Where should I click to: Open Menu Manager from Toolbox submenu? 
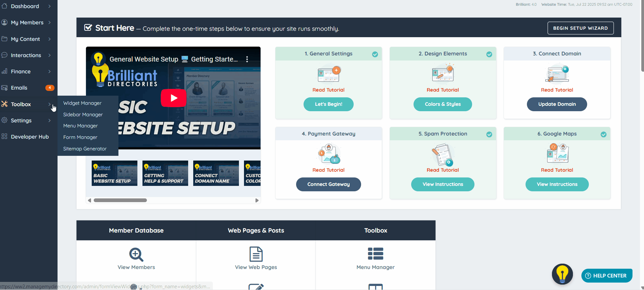81,126
